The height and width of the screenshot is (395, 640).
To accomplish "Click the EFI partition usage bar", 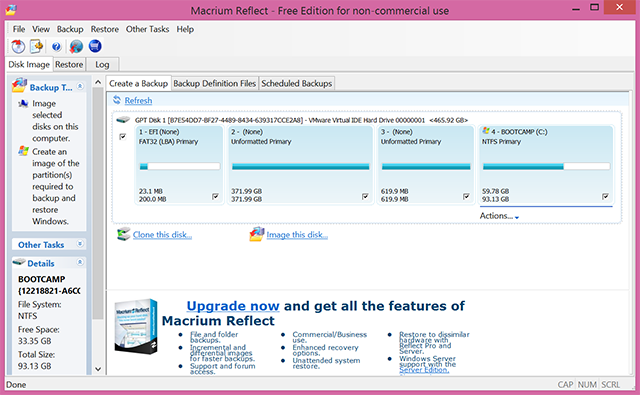I will [180, 166].
